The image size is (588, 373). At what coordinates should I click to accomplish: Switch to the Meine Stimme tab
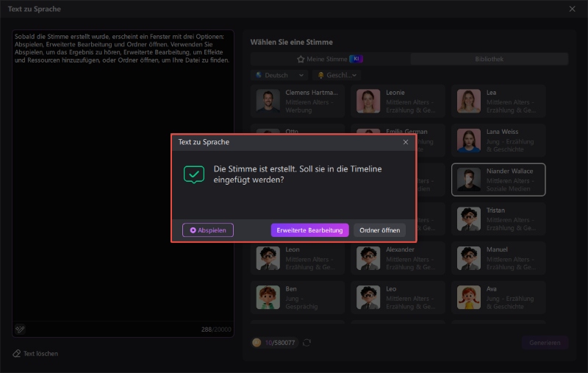[x=330, y=59]
